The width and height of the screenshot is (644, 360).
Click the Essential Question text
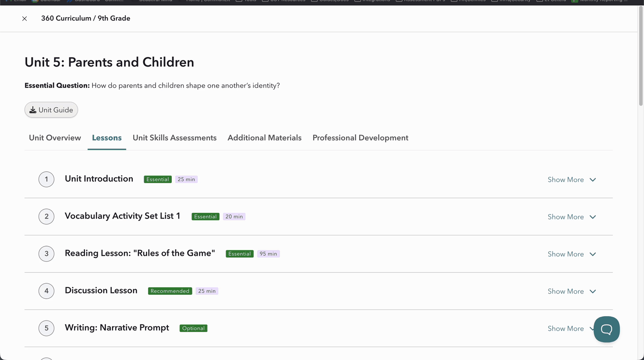152,85
